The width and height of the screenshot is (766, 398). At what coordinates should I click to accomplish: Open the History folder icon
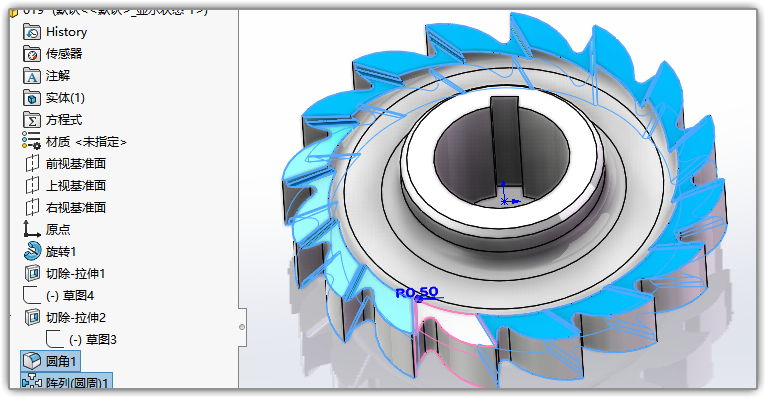tap(32, 32)
